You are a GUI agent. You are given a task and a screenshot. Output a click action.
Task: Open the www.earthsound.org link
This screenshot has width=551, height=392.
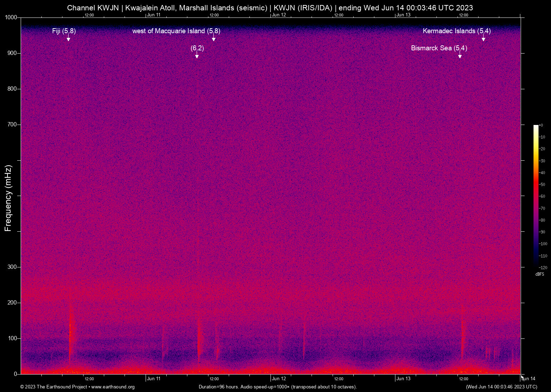[113, 387]
